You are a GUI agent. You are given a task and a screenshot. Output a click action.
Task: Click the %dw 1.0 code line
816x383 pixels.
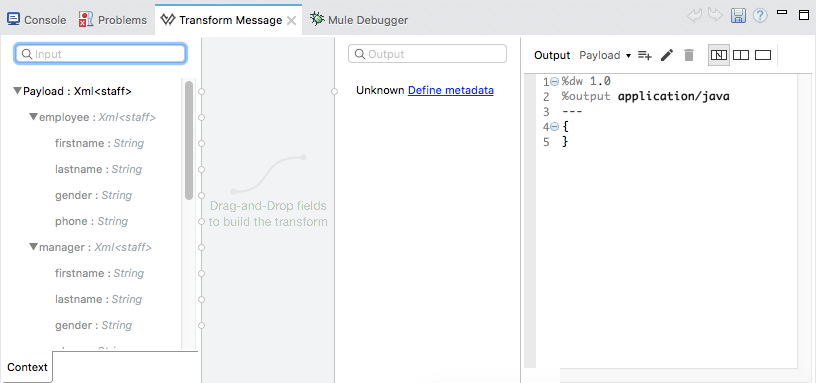[x=586, y=82]
